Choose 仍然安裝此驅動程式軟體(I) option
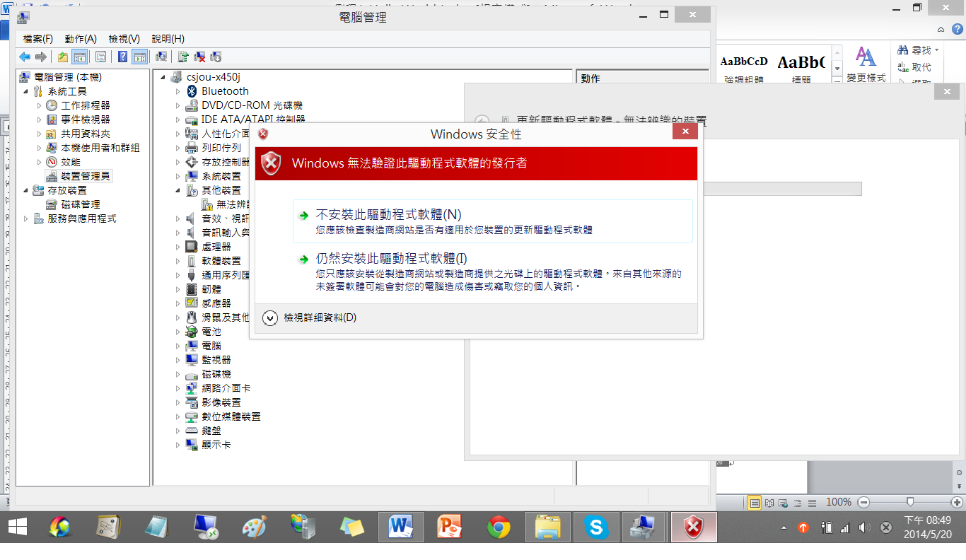The width and height of the screenshot is (966, 560). 492,272
